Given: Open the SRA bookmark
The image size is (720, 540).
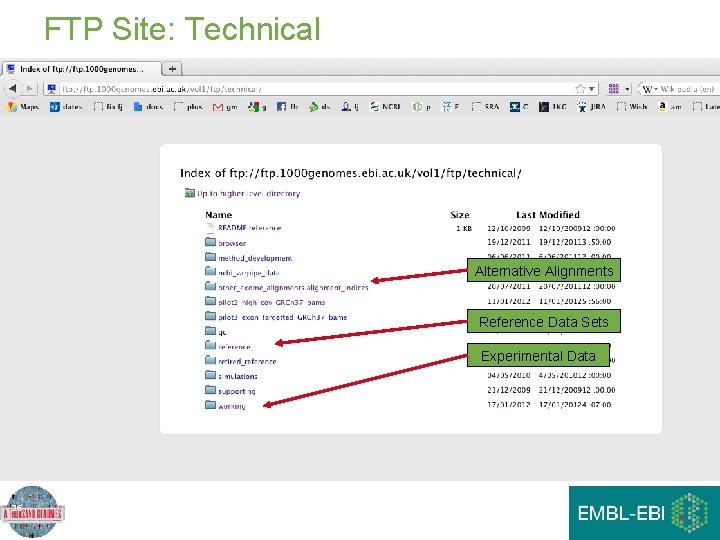Looking at the screenshot, I should [x=486, y=107].
